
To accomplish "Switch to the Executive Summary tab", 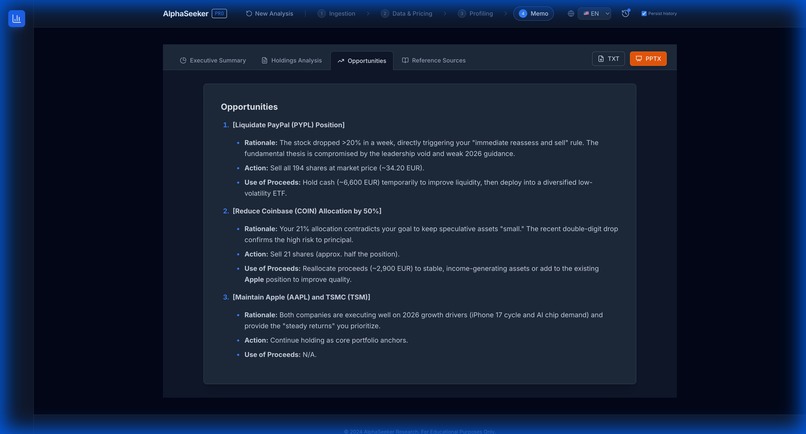I will click(x=213, y=61).
